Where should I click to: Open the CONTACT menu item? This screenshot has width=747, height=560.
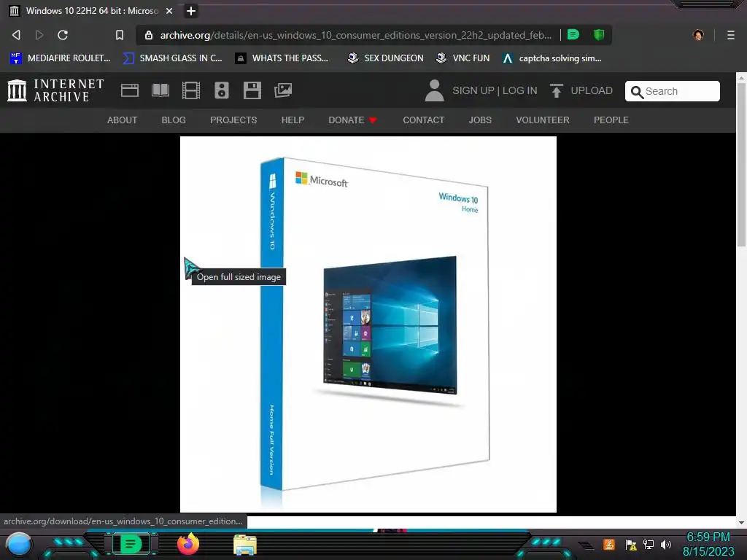pyautogui.click(x=424, y=120)
